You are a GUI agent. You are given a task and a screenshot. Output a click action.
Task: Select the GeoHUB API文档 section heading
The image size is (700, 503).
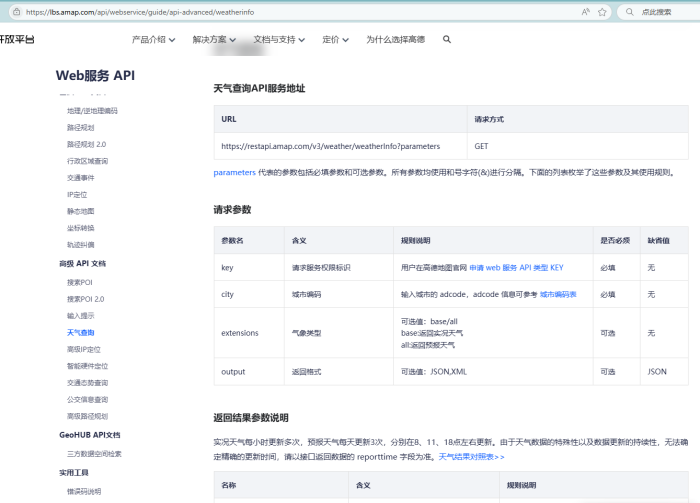coord(90,435)
